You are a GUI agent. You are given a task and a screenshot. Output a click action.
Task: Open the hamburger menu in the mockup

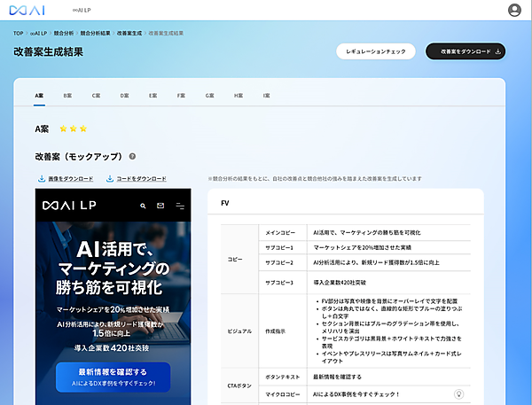[x=180, y=206]
